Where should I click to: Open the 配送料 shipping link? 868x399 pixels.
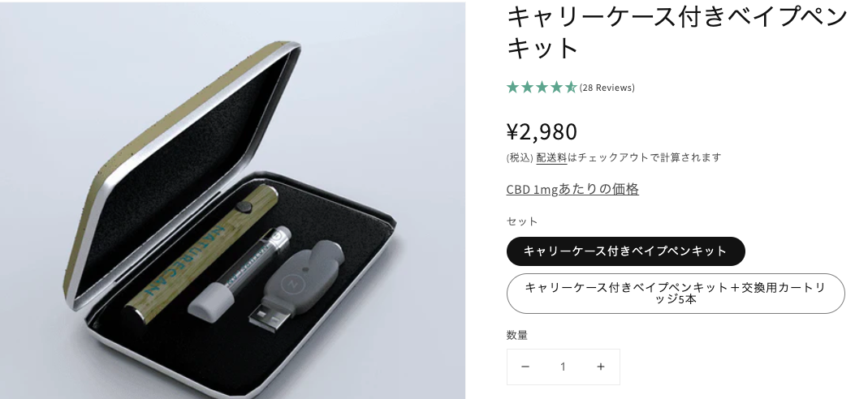coord(551,157)
